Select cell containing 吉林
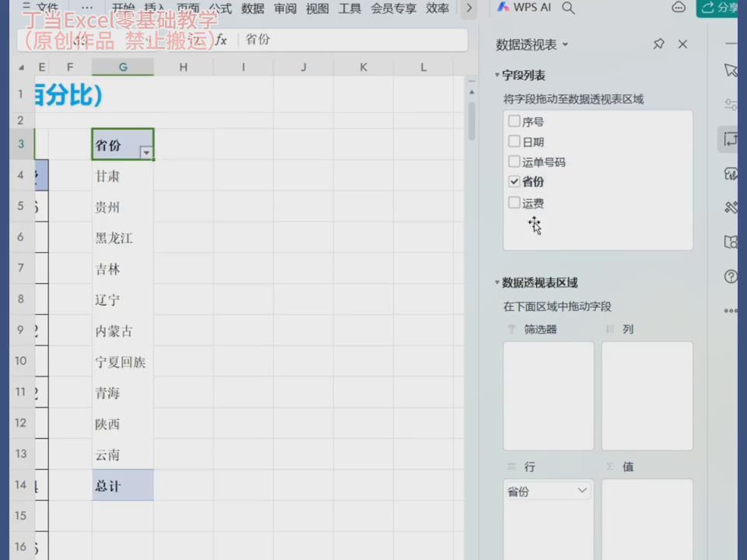The width and height of the screenshot is (747, 560). pyautogui.click(x=123, y=269)
